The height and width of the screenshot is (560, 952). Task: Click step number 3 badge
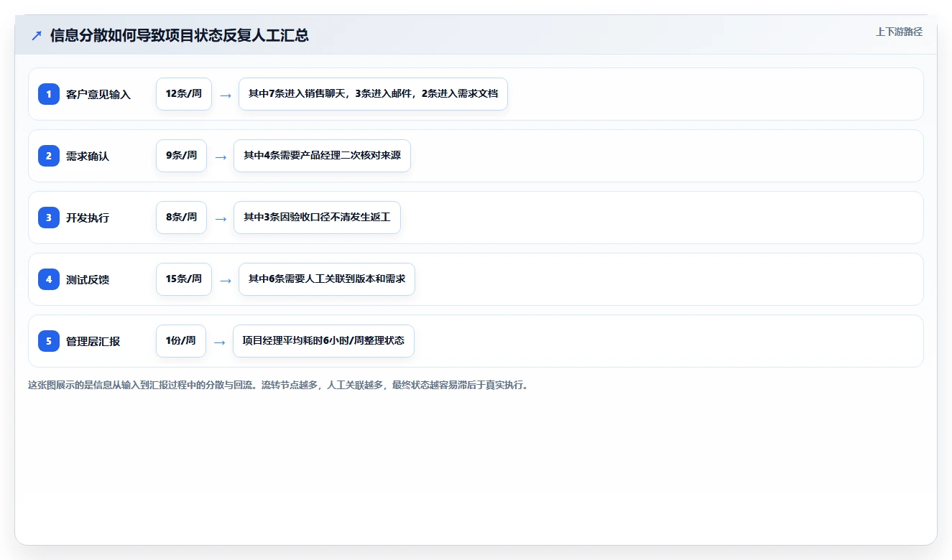point(49,218)
